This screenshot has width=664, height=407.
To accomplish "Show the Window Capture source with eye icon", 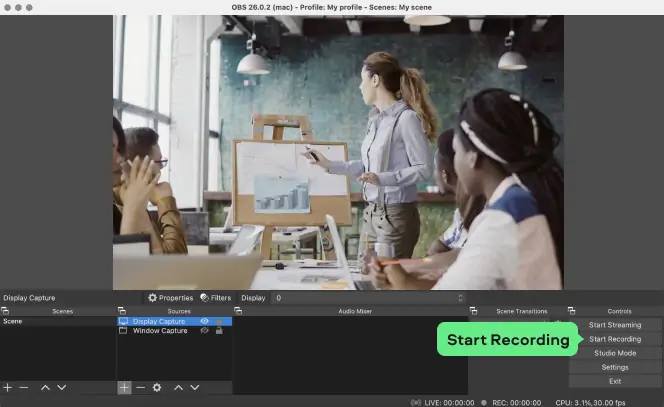I will [205, 331].
